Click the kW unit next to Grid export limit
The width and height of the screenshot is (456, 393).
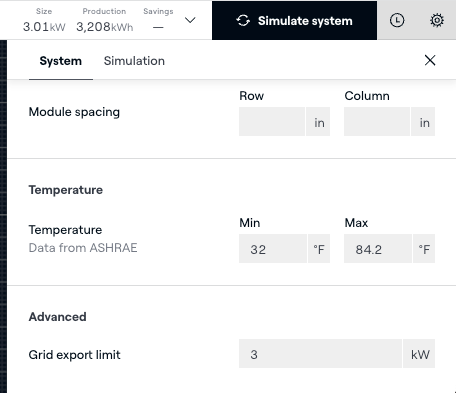[x=419, y=354]
